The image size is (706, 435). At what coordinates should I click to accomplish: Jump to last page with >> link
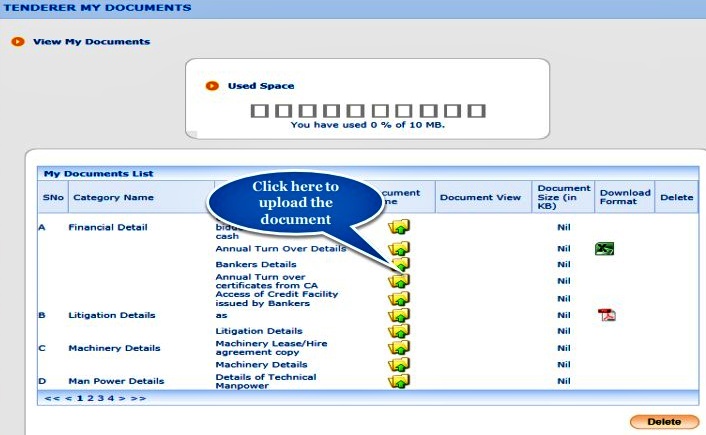click(x=138, y=398)
